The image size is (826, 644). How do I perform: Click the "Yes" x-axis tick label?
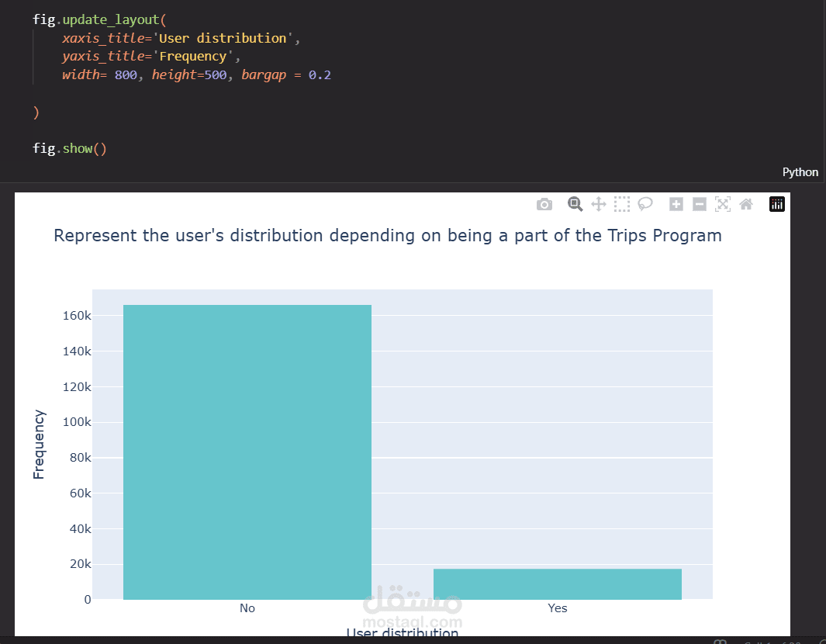tap(558, 608)
